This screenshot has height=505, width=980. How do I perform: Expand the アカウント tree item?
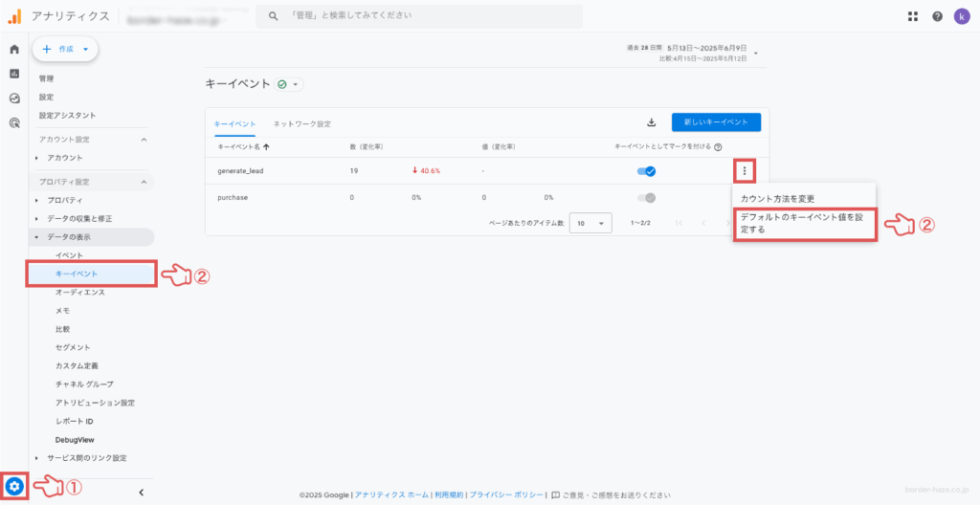pos(37,158)
